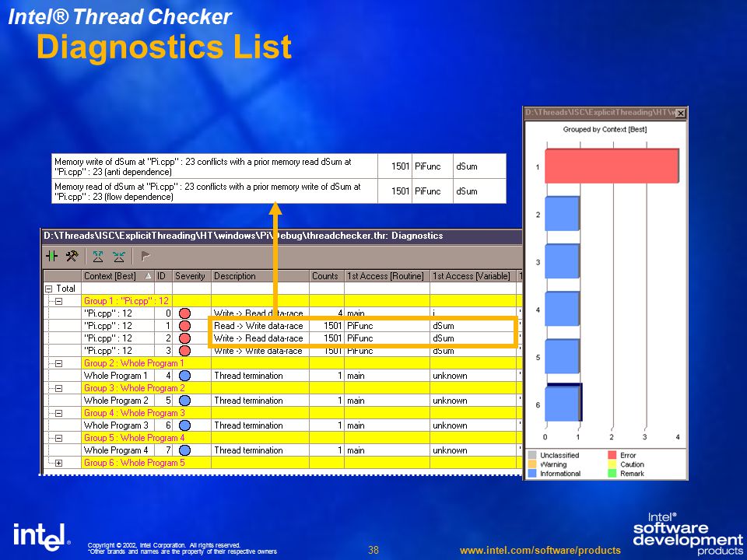Select the "Group 6 : Whole Program 5" label
Image resolution: width=747 pixels, height=560 pixels.
point(134,463)
